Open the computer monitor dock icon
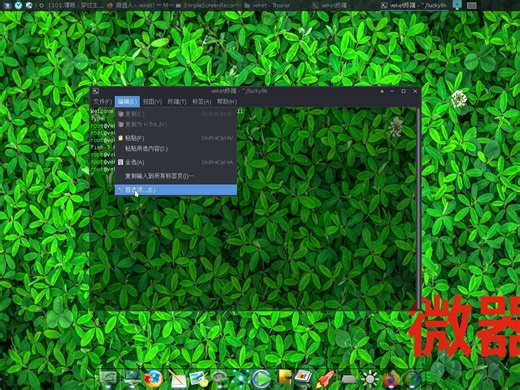Image resolution: width=520 pixels, height=390 pixels. (132, 379)
